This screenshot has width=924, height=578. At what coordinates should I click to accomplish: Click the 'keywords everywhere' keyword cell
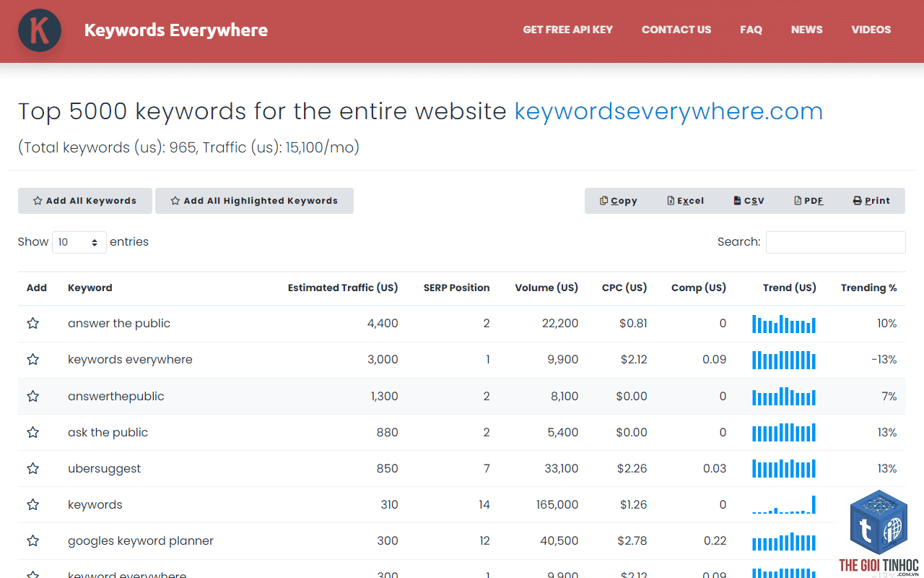click(130, 360)
